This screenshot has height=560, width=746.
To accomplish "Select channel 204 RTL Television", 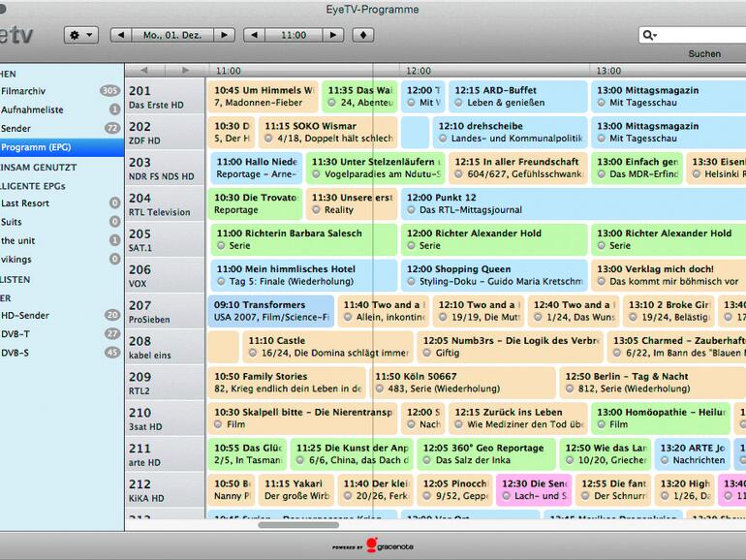I will click(x=165, y=204).
